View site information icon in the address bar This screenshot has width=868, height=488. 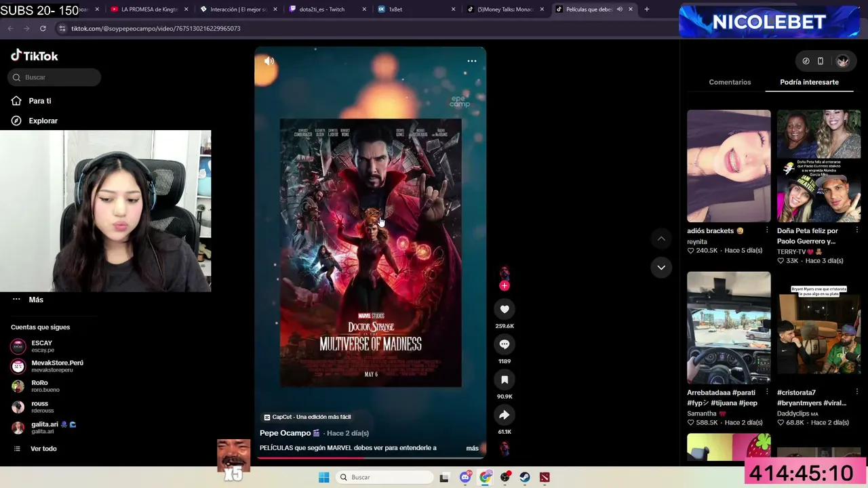(x=62, y=28)
